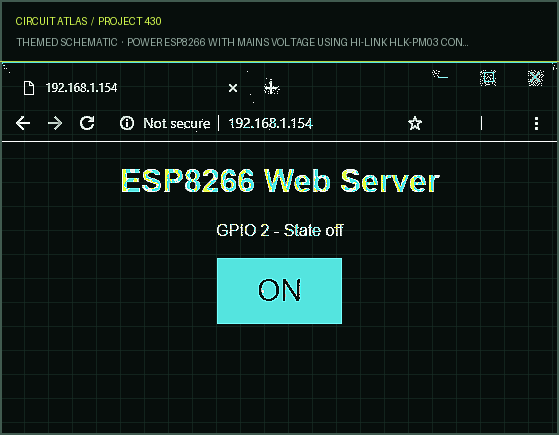Click the forward navigation arrow
Image resolution: width=559 pixels, height=435 pixels.
(x=55, y=123)
